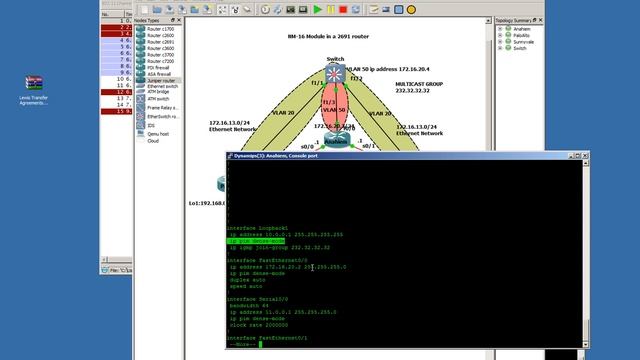This screenshot has height=360, width=640.
Task: Click the New blank project toolbar icon
Action: (144, 9)
